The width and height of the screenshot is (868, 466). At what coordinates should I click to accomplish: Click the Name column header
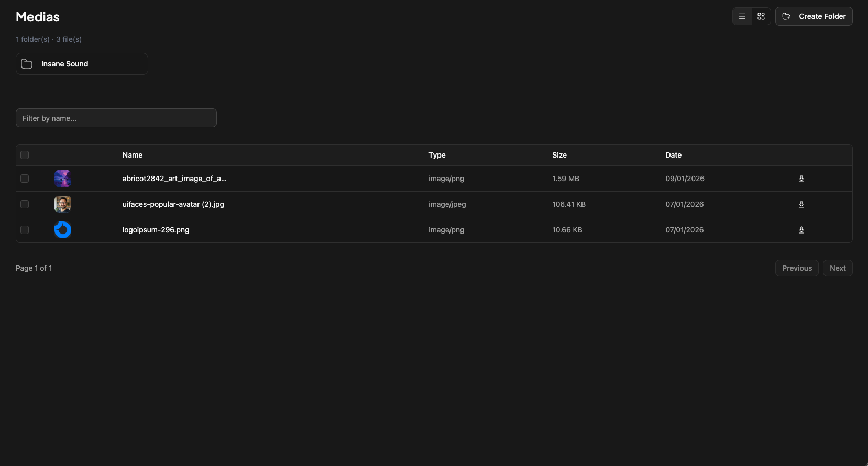point(133,155)
